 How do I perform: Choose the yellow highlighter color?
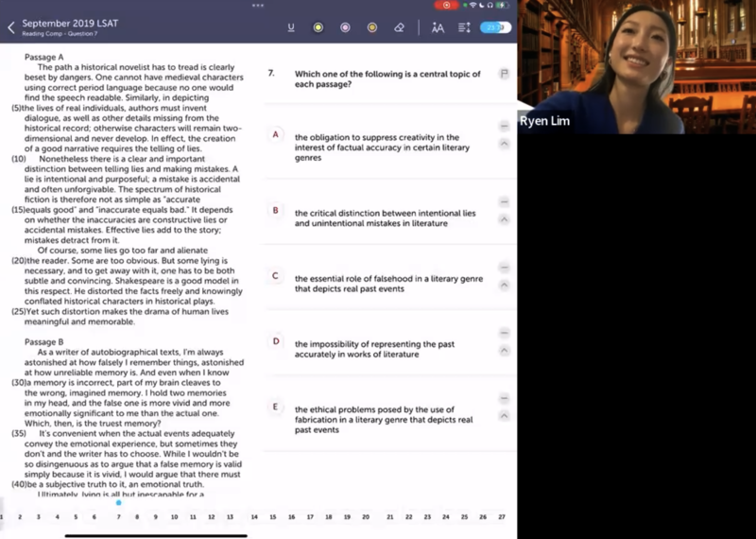point(318,27)
